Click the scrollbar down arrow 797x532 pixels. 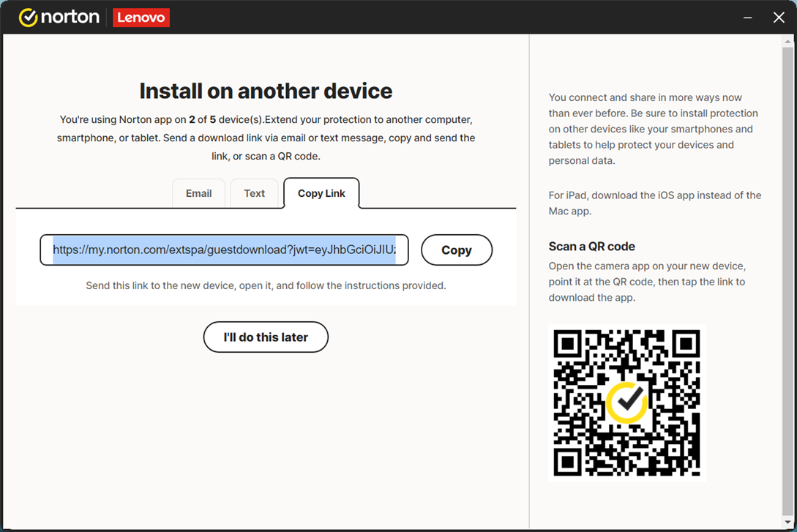(787, 522)
